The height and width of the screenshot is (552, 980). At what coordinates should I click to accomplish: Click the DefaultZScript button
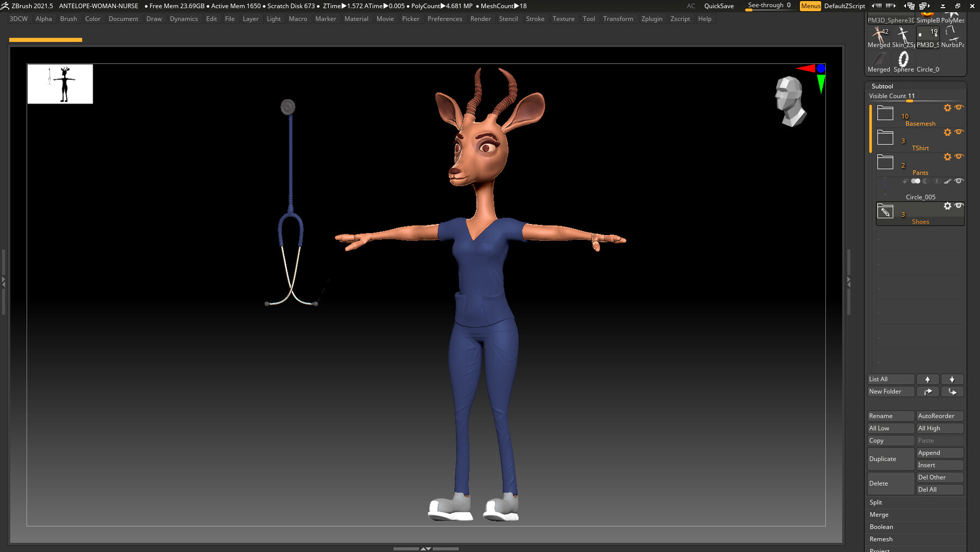[844, 6]
